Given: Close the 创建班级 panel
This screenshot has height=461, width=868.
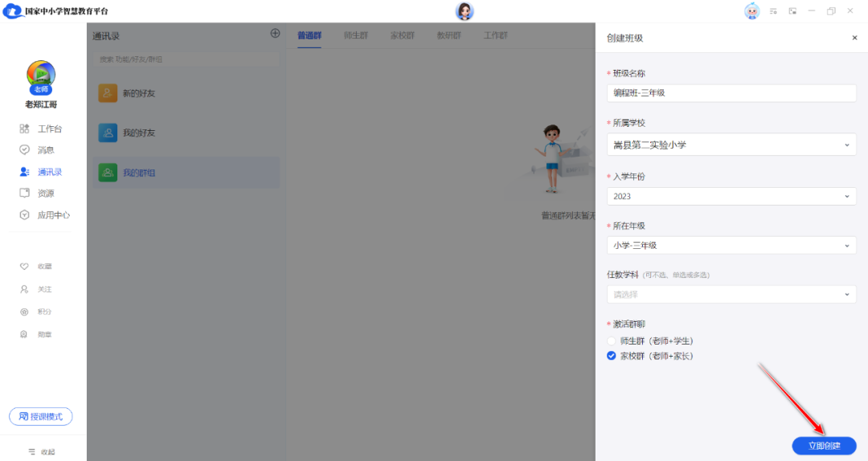Looking at the screenshot, I should point(854,38).
